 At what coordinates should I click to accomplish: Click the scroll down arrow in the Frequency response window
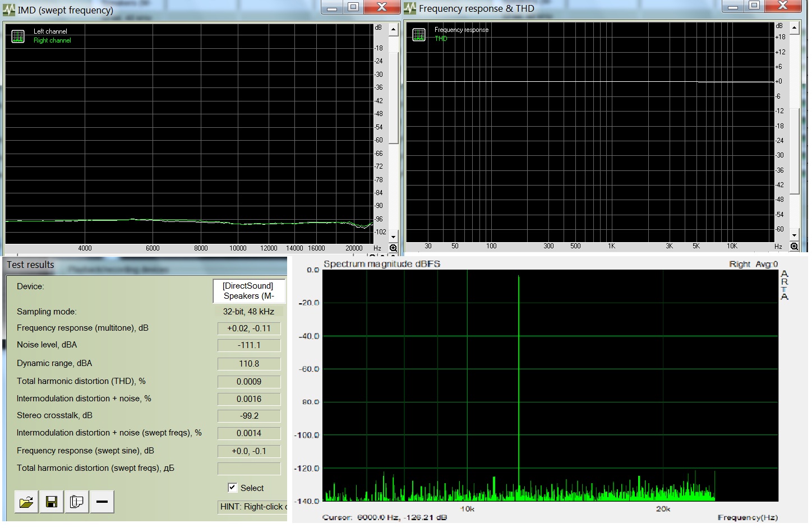tap(794, 235)
